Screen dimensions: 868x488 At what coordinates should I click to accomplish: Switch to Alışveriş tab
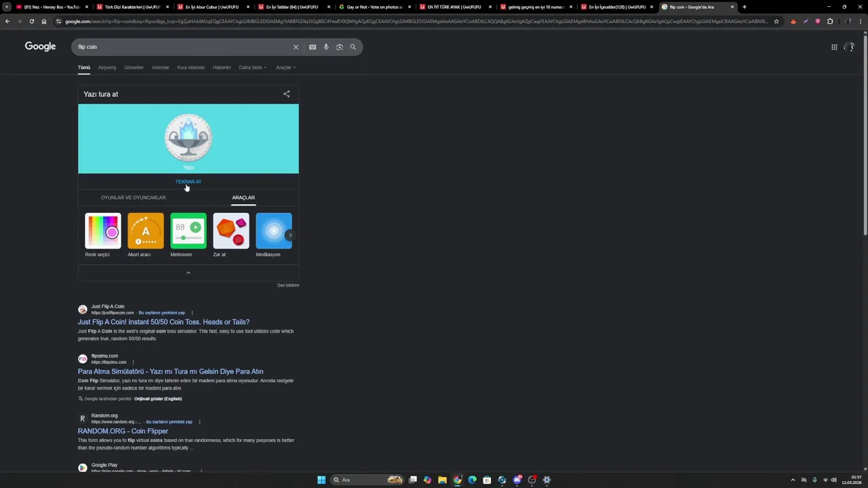tap(106, 67)
